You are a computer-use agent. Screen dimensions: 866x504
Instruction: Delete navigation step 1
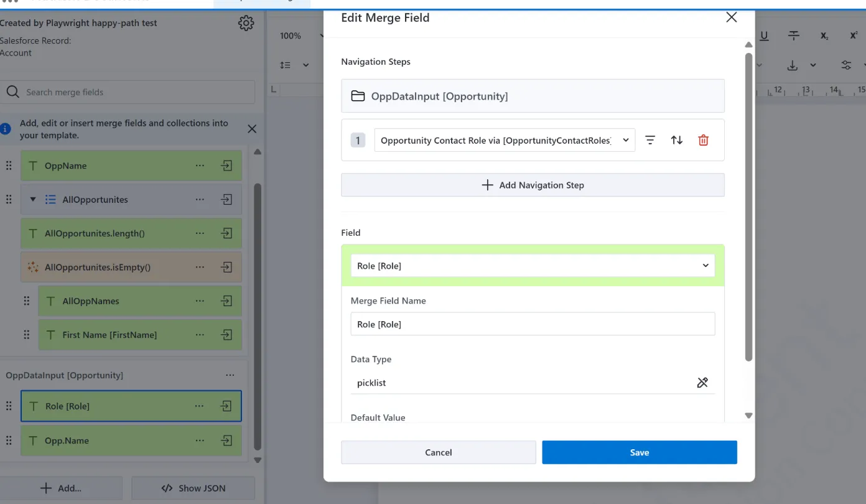pyautogui.click(x=704, y=141)
